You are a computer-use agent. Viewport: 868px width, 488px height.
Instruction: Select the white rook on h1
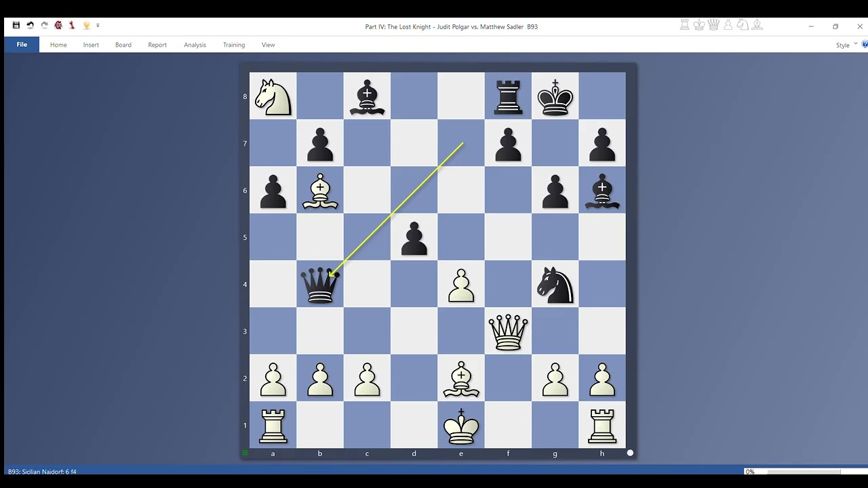point(602,425)
